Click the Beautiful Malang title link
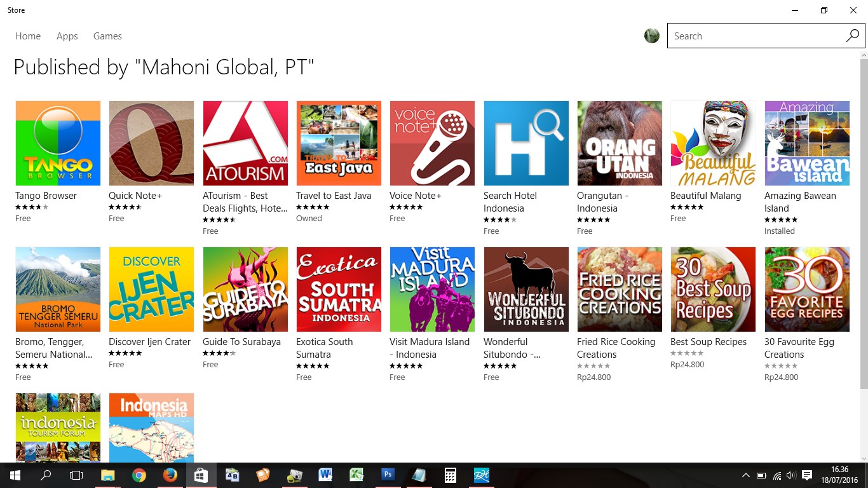868x488 pixels. pyautogui.click(x=706, y=196)
